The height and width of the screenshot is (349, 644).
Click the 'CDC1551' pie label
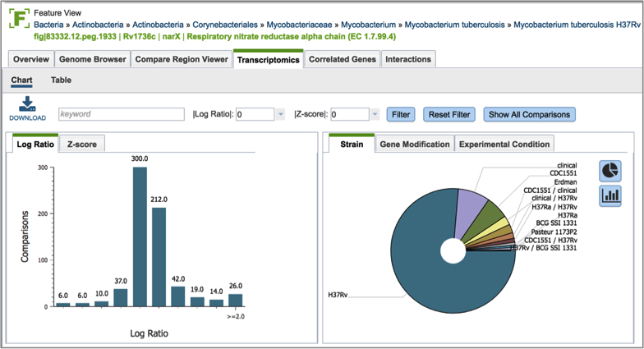pyautogui.click(x=563, y=173)
